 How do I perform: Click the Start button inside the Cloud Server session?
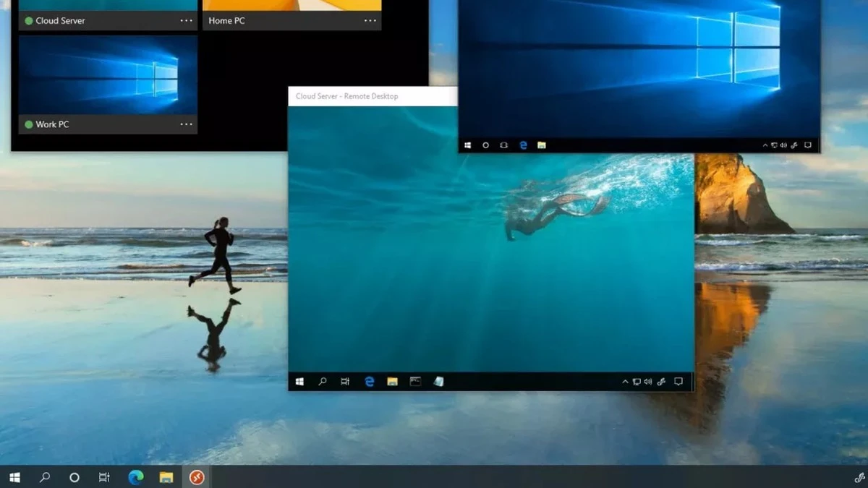click(x=300, y=381)
